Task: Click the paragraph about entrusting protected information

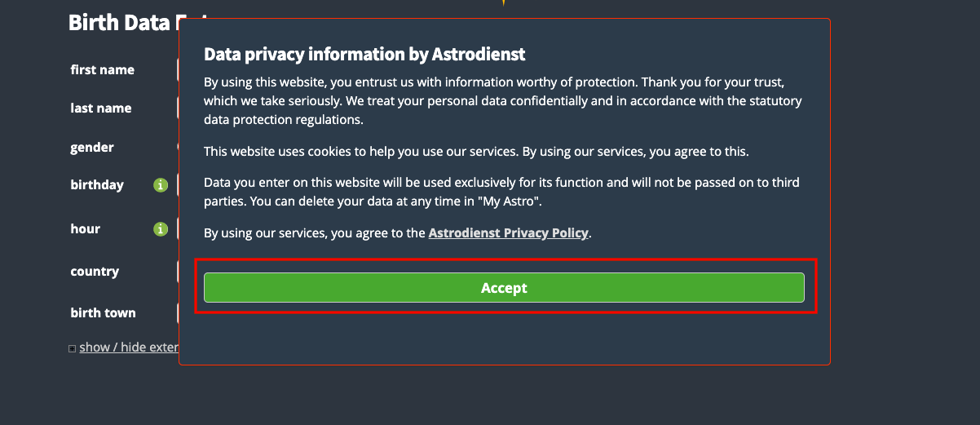Action: point(502,101)
